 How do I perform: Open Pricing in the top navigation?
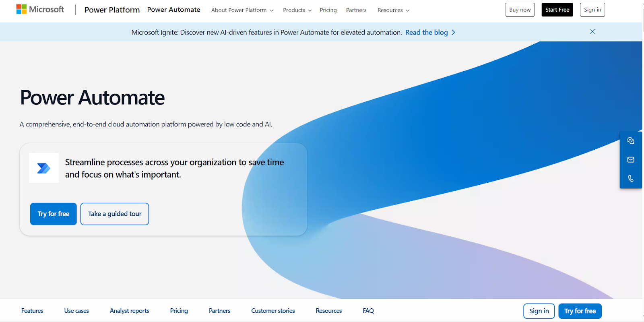(x=328, y=10)
